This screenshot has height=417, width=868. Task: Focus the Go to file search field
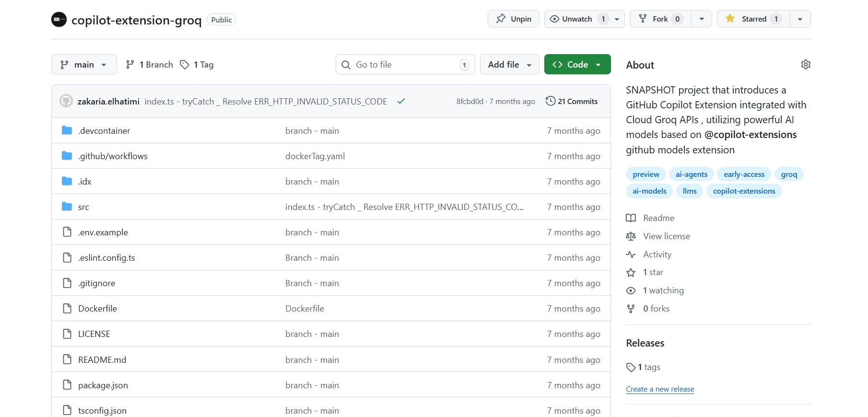405,64
